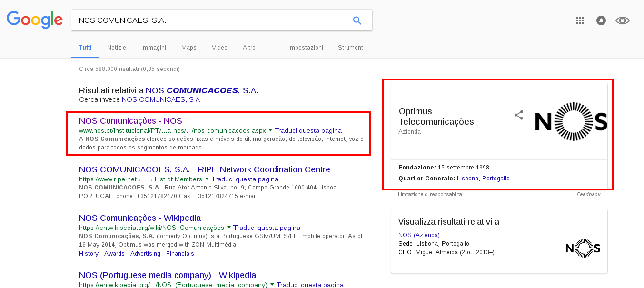Viewport: 644px width, 288px height.
Task: Open NOS Comunicações - Wikipedia result
Action: click(x=140, y=218)
